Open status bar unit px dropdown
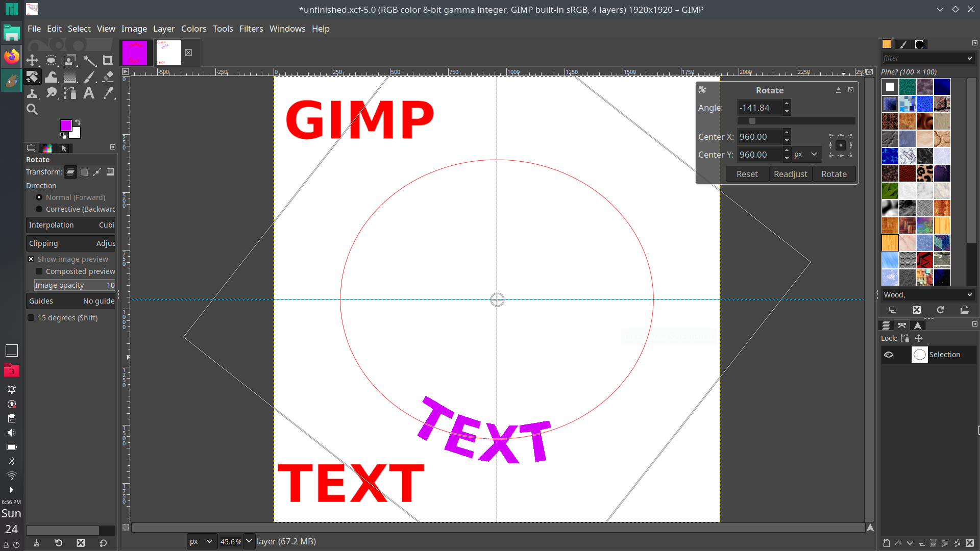The height and width of the screenshot is (551, 980). (202, 541)
